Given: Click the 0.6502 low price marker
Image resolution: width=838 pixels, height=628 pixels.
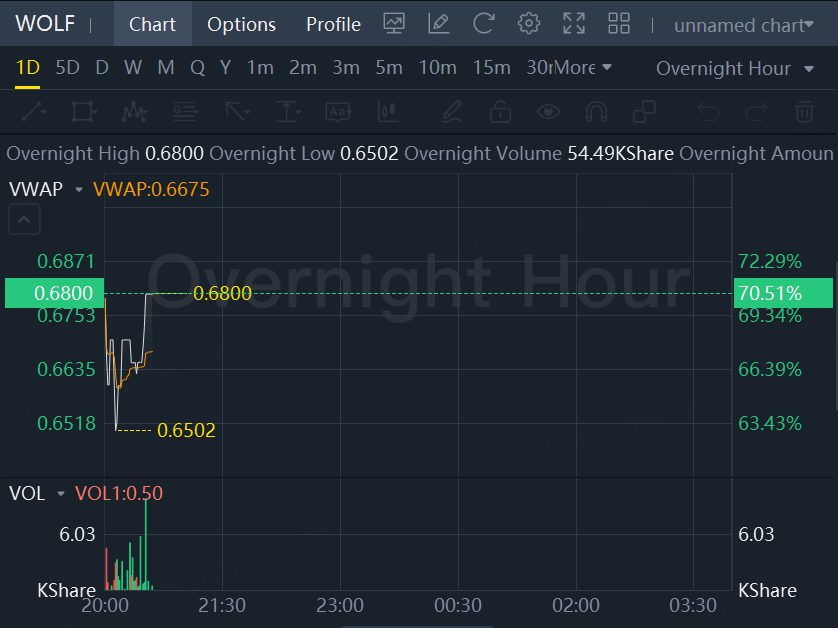Looking at the screenshot, I should click(186, 430).
